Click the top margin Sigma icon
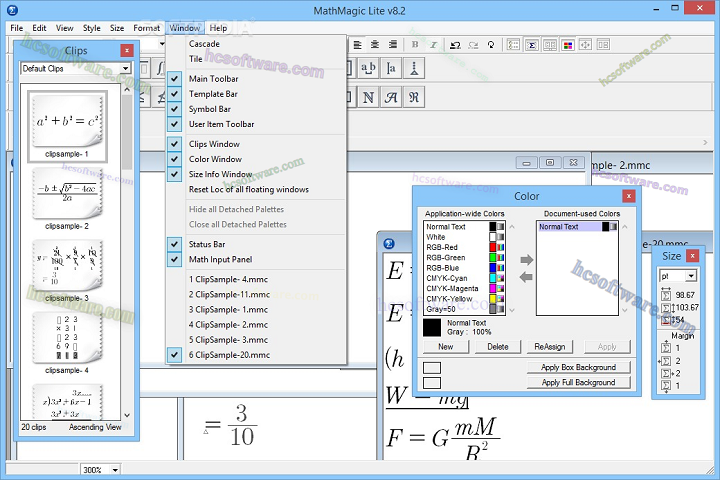 (666, 348)
